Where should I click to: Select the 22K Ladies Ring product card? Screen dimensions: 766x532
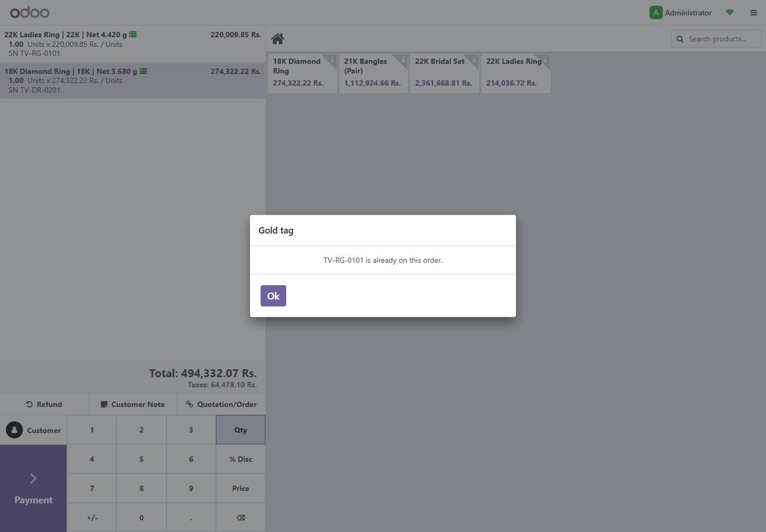click(x=516, y=73)
